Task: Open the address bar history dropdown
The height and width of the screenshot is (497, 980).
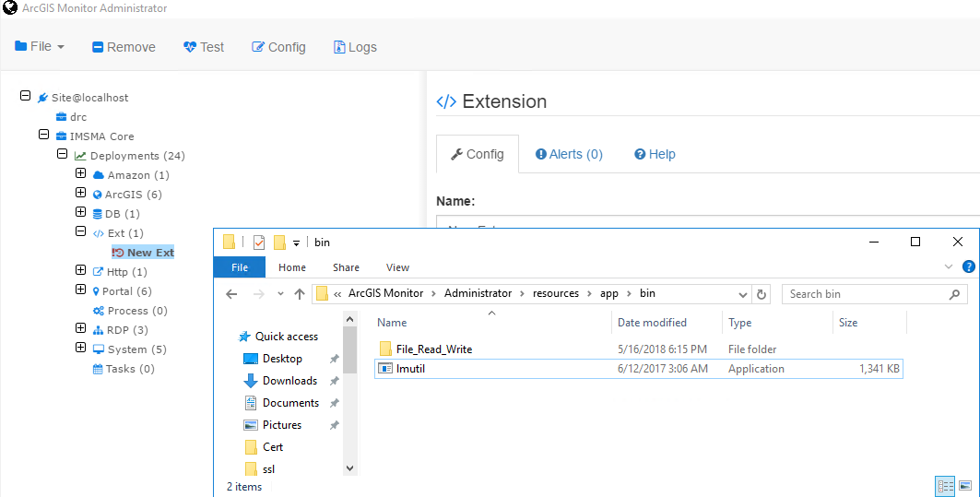Action: 742,294
